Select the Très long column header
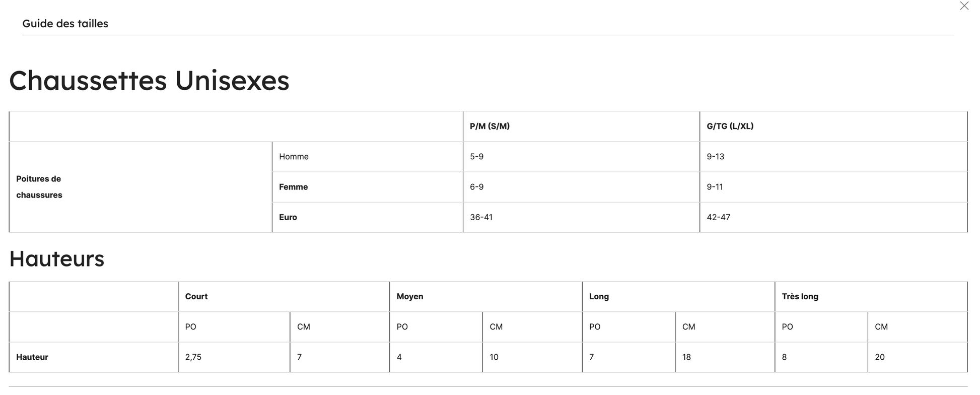Screen dimensions: 980x395 point(800,297)
